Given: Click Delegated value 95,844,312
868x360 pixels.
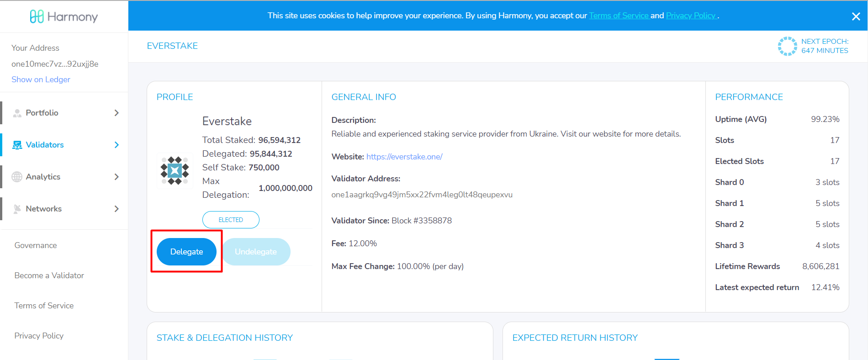Looking at the screenshot, I should point(271,154).
